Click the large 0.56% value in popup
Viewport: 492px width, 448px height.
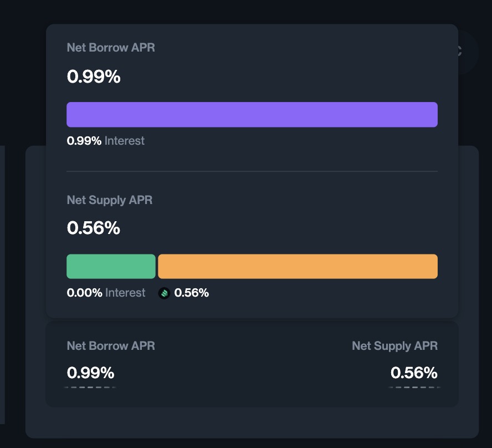click(x=93, y=228)
